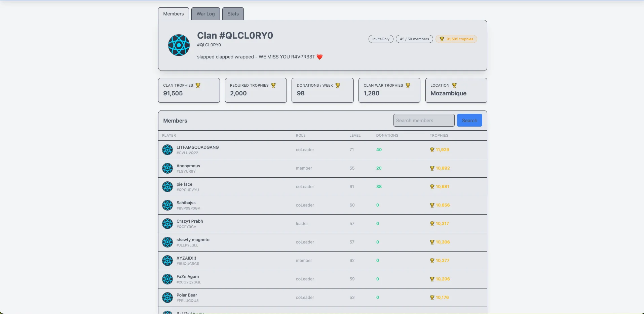Click the trophy icon on the Clan Trophies card

click(198, 85)
